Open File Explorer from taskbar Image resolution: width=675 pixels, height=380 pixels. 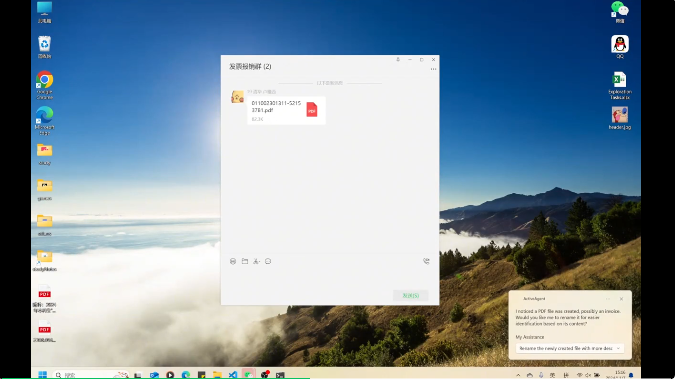click(217, 375)
